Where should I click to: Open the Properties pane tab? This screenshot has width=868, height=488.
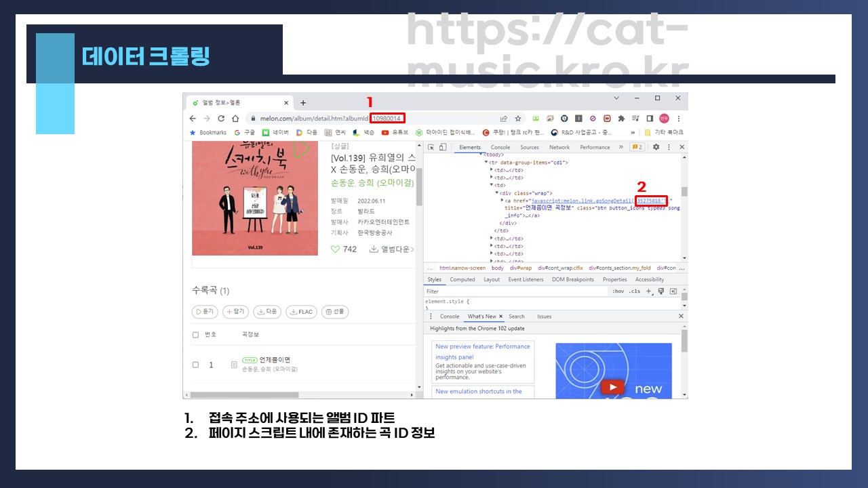[615, 279]
